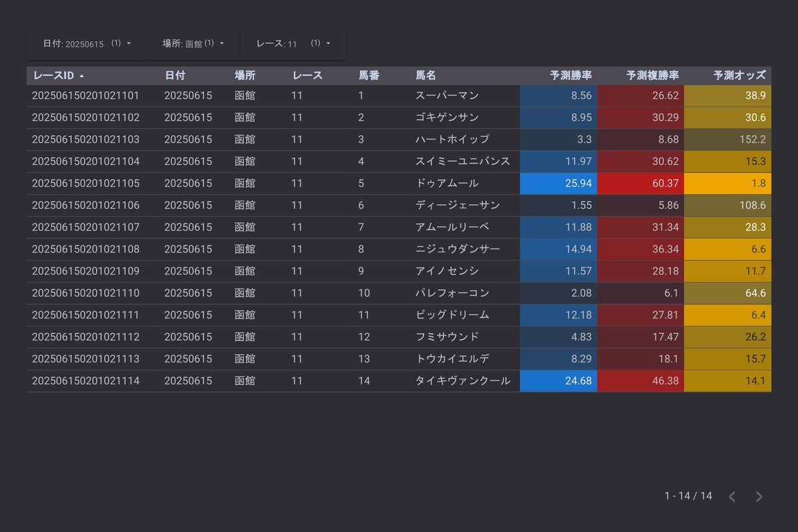Go to next page of table
This screenshot has width=798, height=532.
click(x=759, y=497)
